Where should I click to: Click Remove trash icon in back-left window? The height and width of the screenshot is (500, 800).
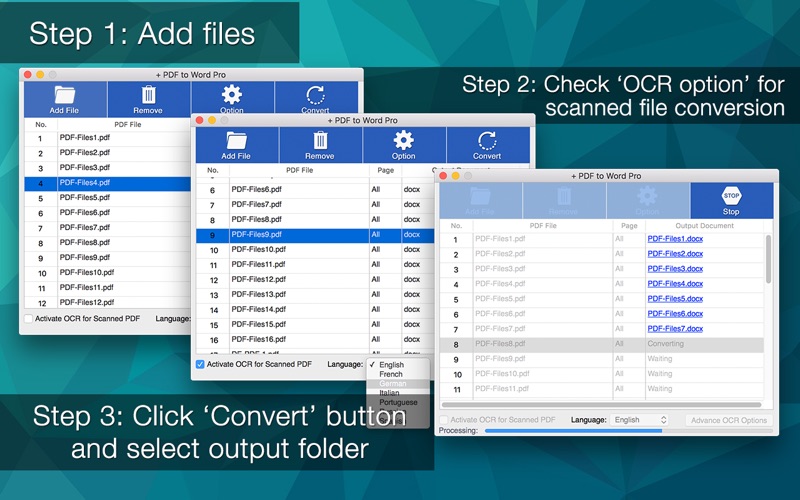(x=148, y=99)
